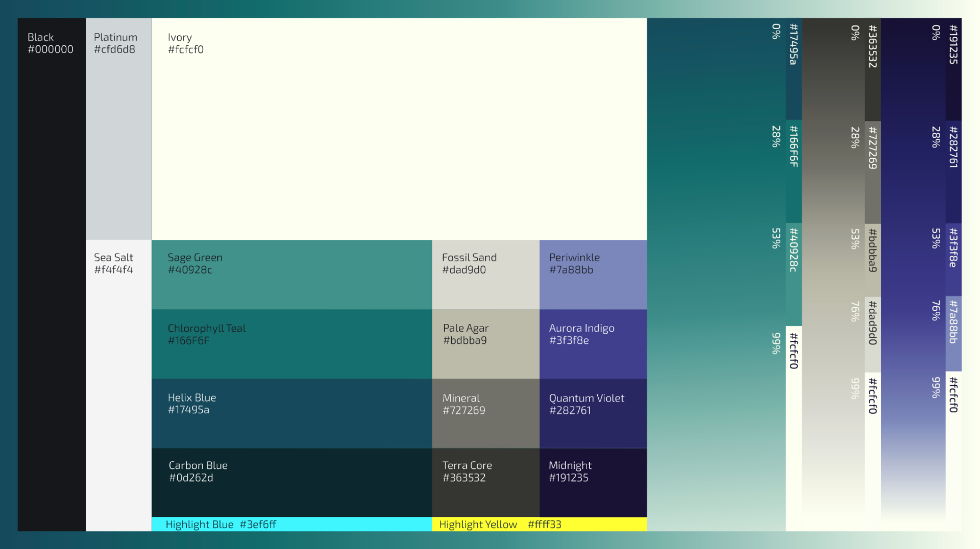
Task: Click the teal gradient stop #166F6F
Action: pos(794,172)
